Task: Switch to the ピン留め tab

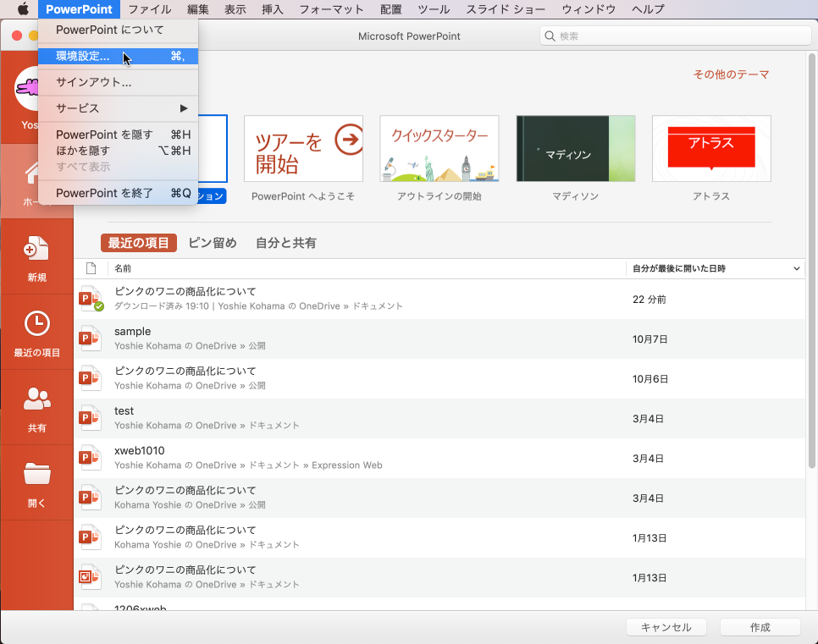Action: [x=213, y=243]
